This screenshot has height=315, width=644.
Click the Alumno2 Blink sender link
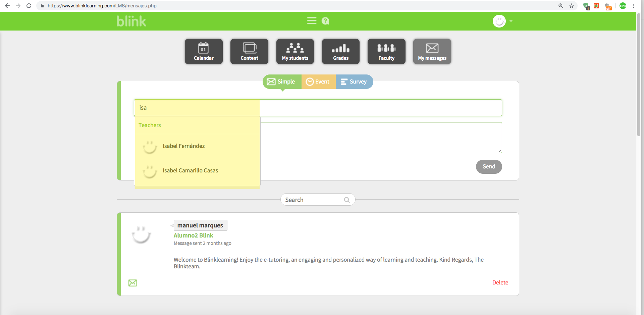pos(193,235)
